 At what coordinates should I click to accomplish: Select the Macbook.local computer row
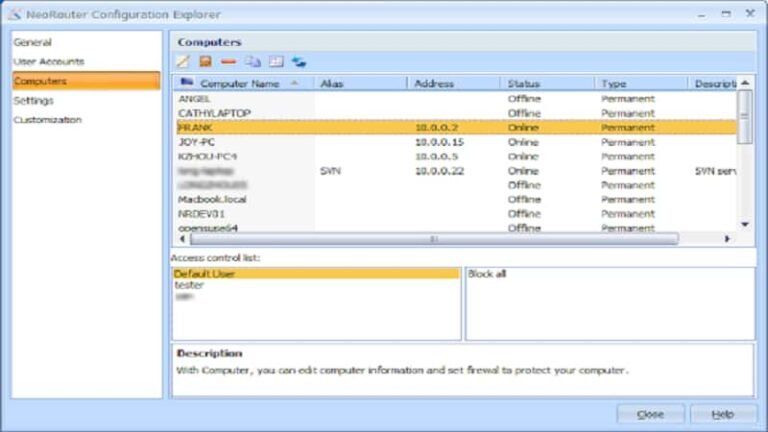456,199
